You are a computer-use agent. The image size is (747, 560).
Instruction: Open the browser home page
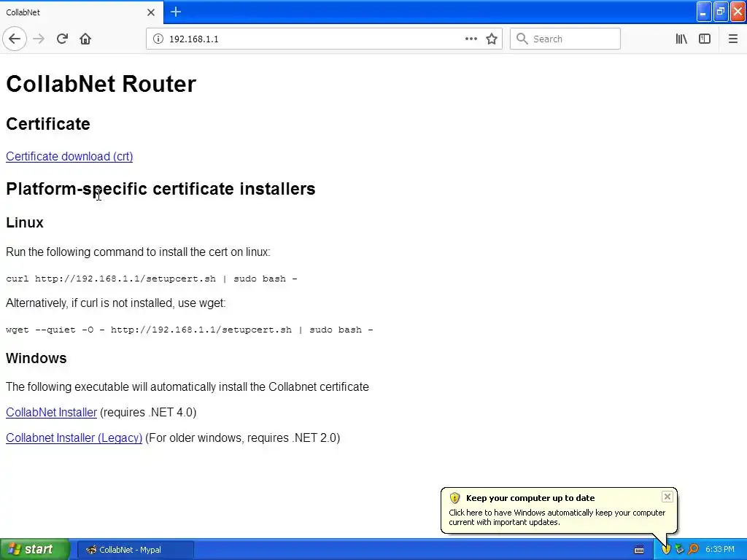85,39
